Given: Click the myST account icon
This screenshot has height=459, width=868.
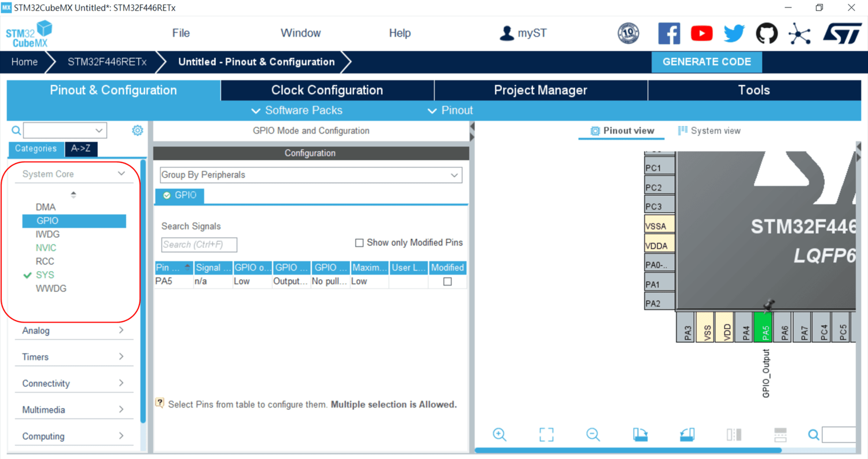Looking at the screenshot, I should pyautogui.click(x=506, y=33).
